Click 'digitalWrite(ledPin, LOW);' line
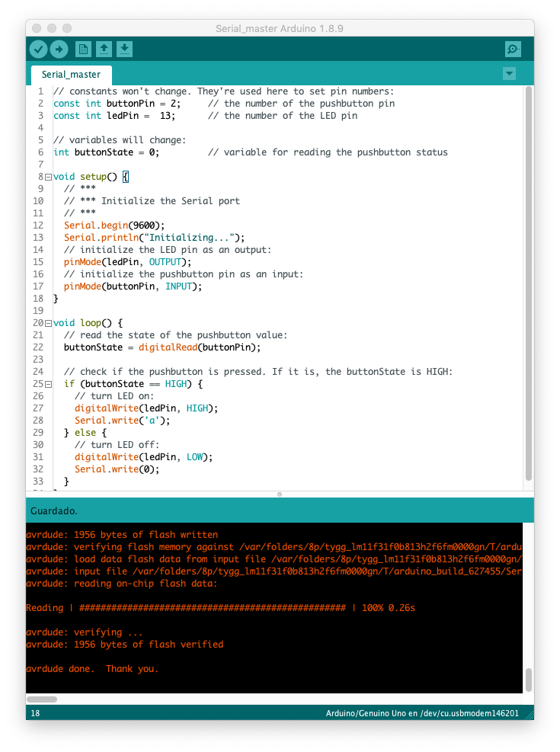 point(143,457)
